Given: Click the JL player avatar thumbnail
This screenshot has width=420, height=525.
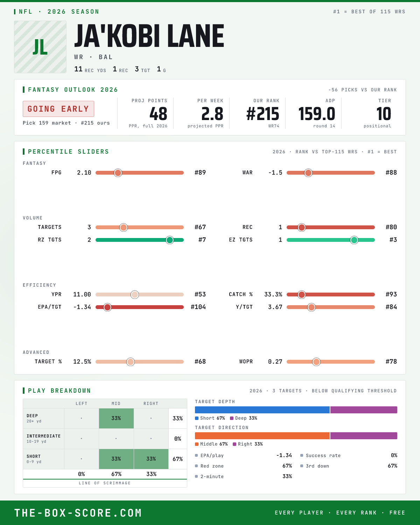Looking at the screenshot, I should tap(40, 47).
